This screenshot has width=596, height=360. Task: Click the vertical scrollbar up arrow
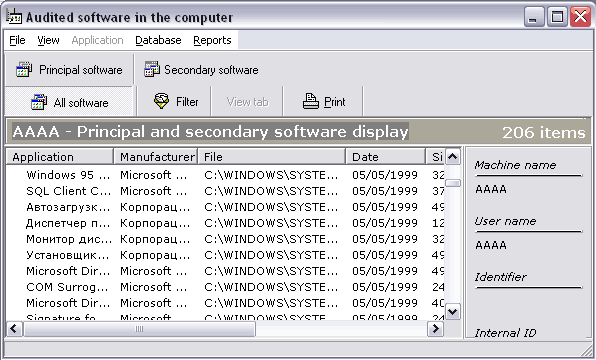click(453, 157)
